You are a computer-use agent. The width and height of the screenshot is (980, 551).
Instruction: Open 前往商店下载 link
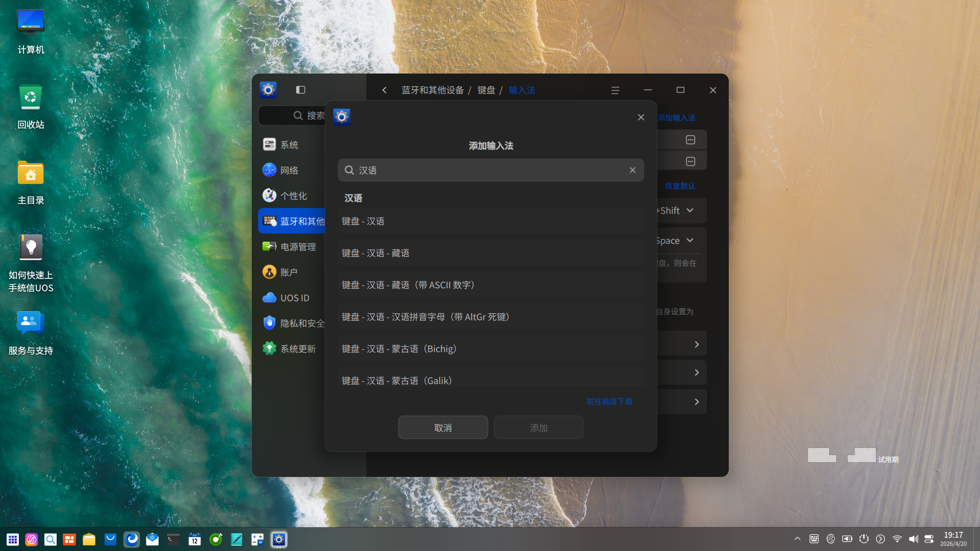point(609,402)
